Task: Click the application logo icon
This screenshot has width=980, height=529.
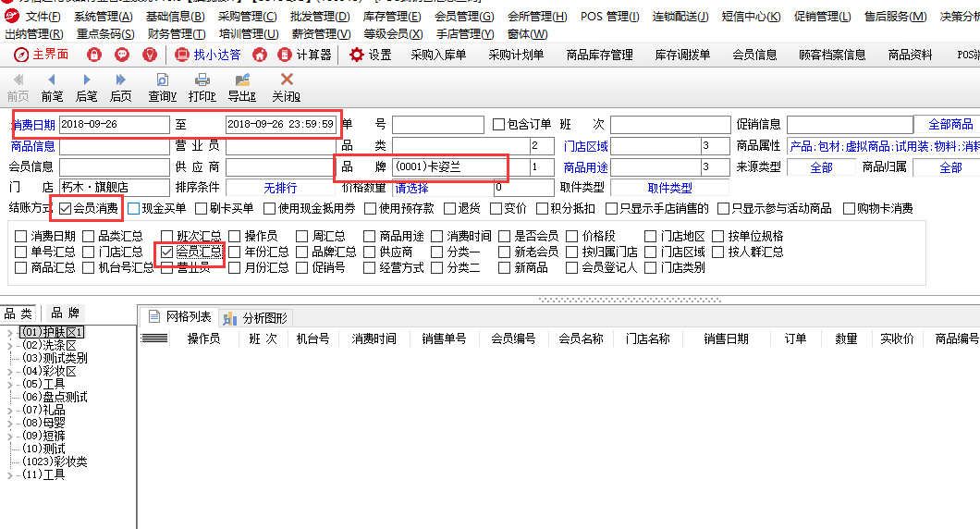Action: [x=11, y=16]
